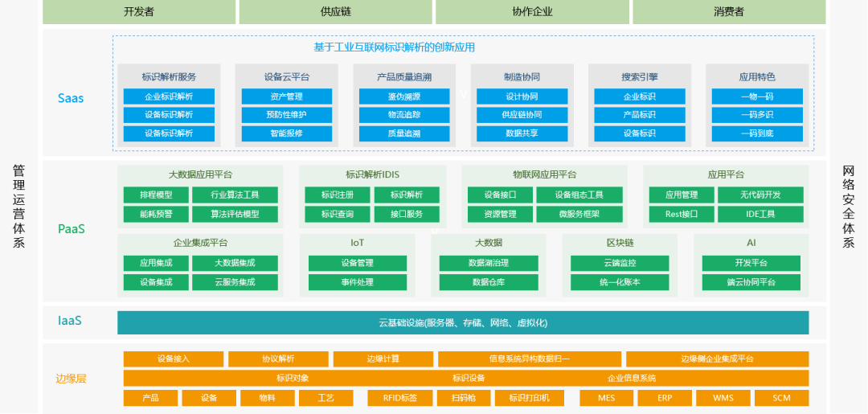
Task: Select the 设备接口 box
Action: click(501, 195)
